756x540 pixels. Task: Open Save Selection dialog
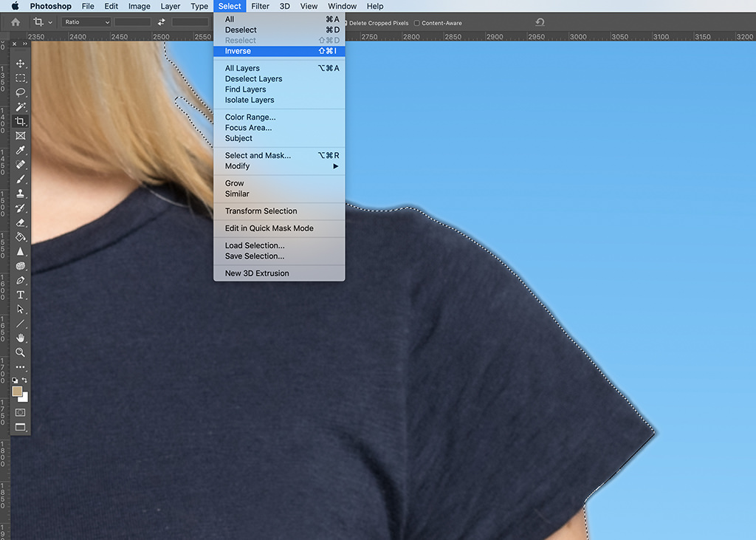coord(279,256)
